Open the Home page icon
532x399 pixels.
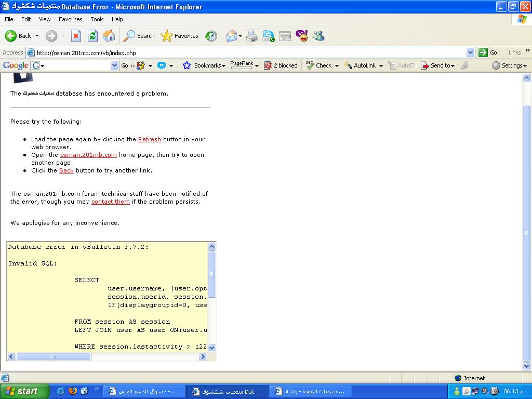(109, 36)
